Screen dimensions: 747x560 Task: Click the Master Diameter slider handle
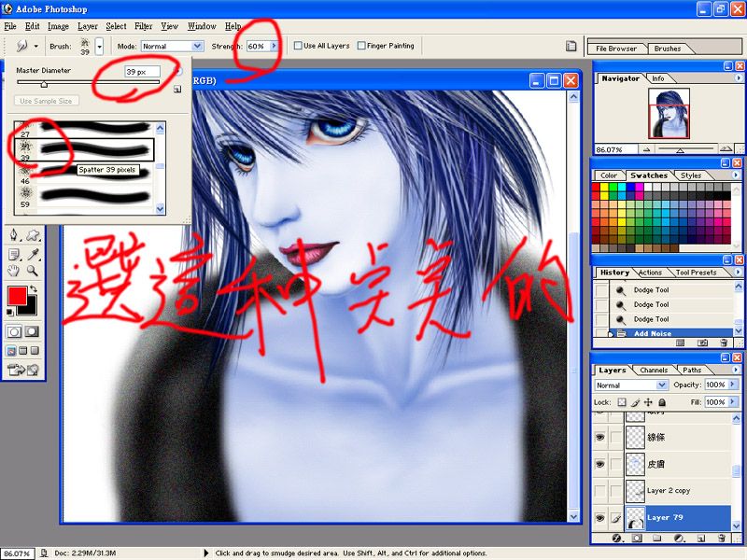[44, 84]
